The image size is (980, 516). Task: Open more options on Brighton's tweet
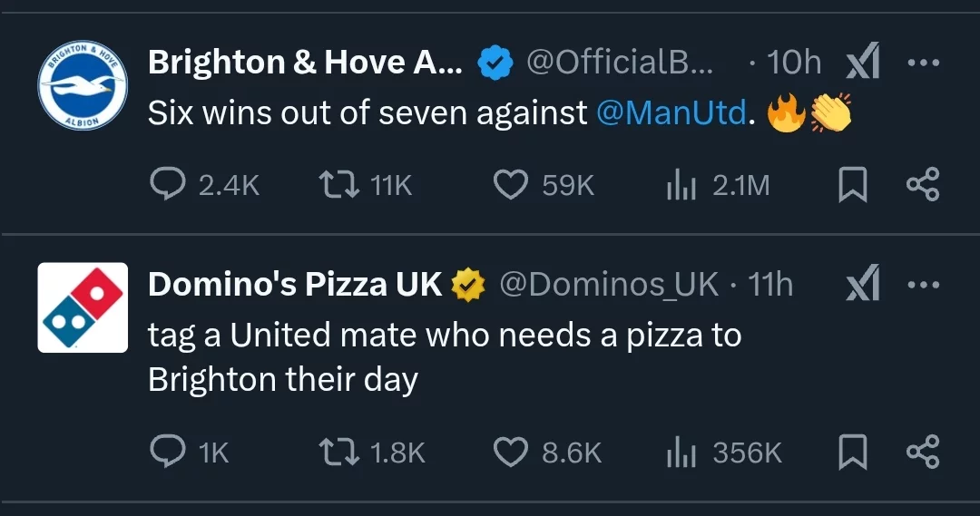tap(923, 63)
